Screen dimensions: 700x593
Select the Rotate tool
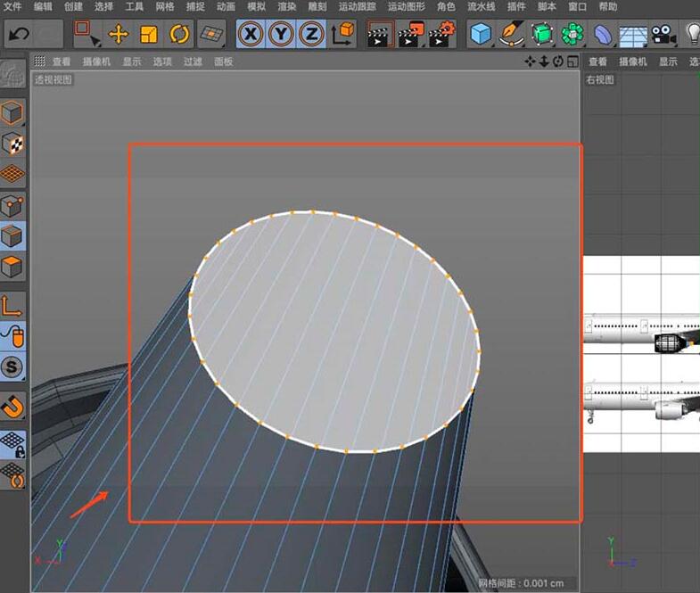click(180, 35)
